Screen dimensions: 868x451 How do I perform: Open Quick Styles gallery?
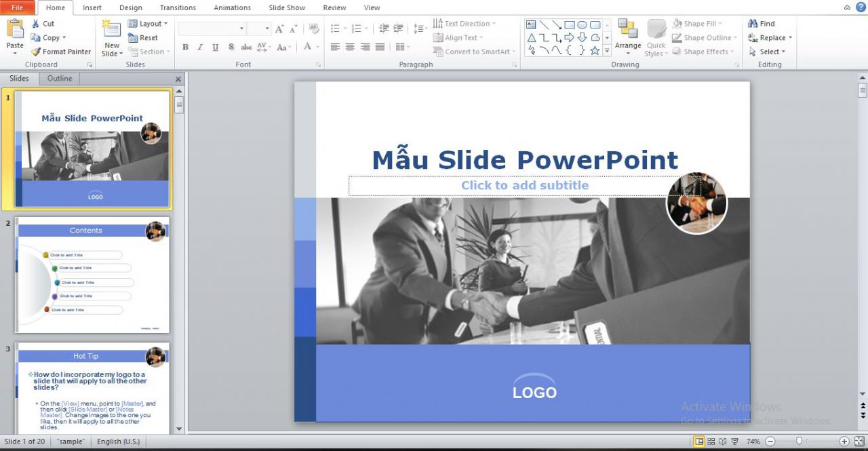655,37
